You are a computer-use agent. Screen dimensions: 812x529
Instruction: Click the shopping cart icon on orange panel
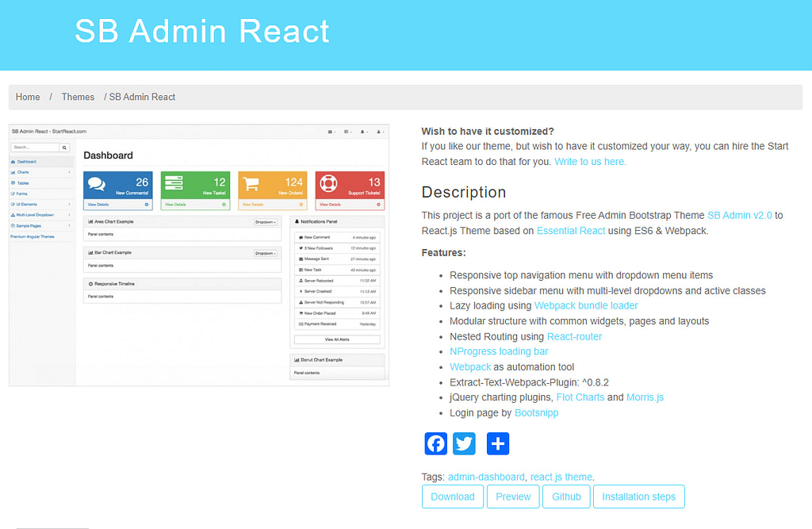click(250, 183)
